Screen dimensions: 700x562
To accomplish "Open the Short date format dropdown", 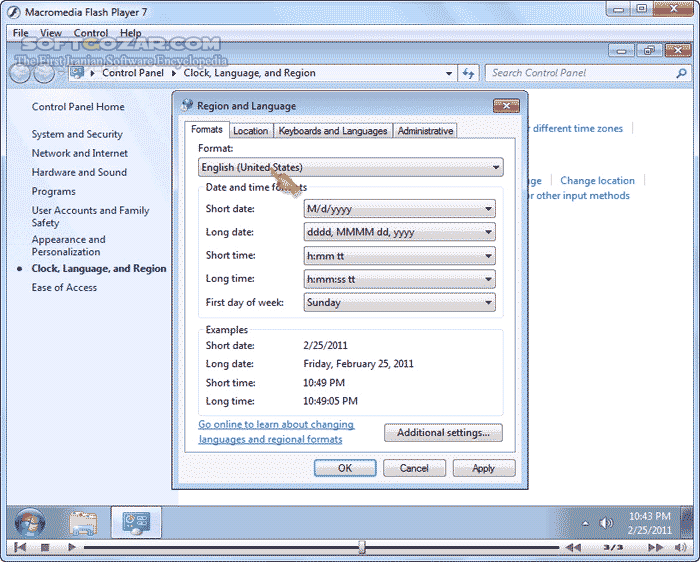I will pos(399,209).
